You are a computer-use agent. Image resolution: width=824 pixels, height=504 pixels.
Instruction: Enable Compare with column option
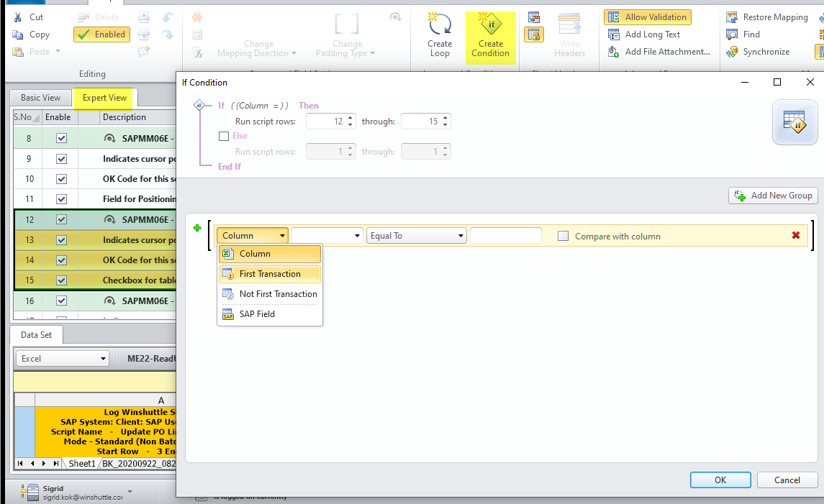564,235
